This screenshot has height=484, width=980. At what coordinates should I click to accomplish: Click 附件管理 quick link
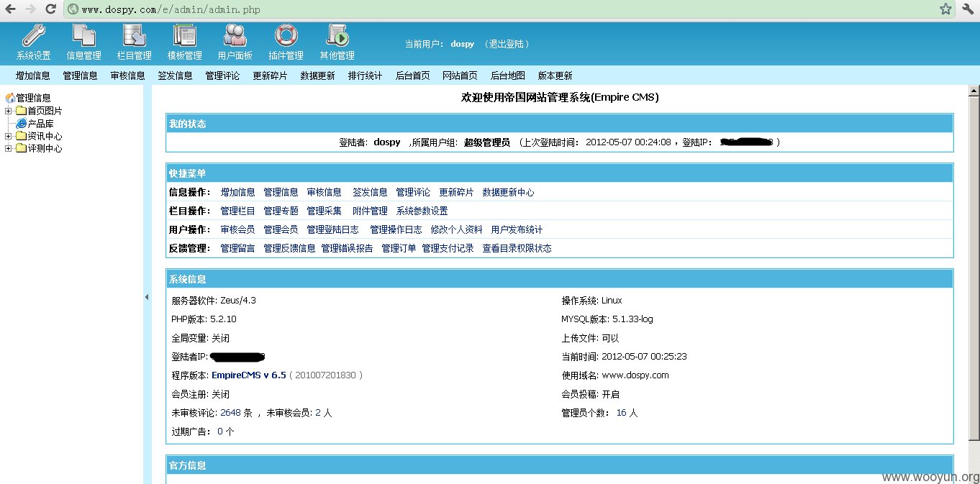pos(371,211)
